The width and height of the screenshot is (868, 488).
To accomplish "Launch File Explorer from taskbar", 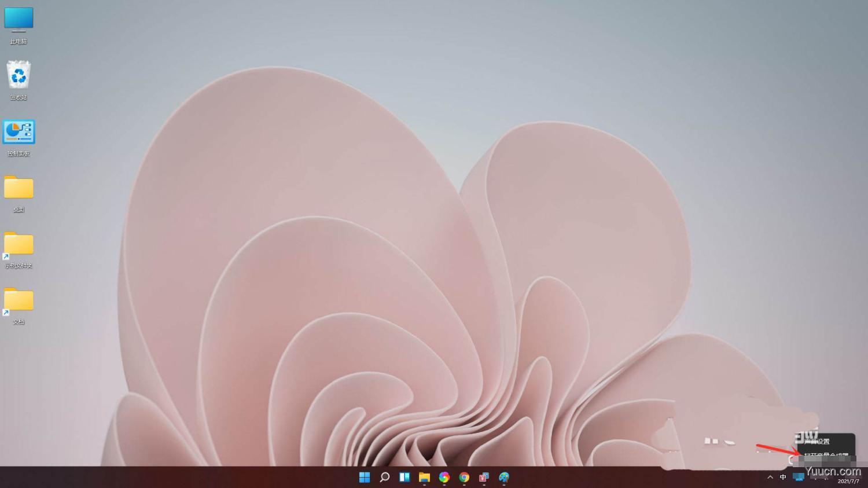I will point(424,477).
